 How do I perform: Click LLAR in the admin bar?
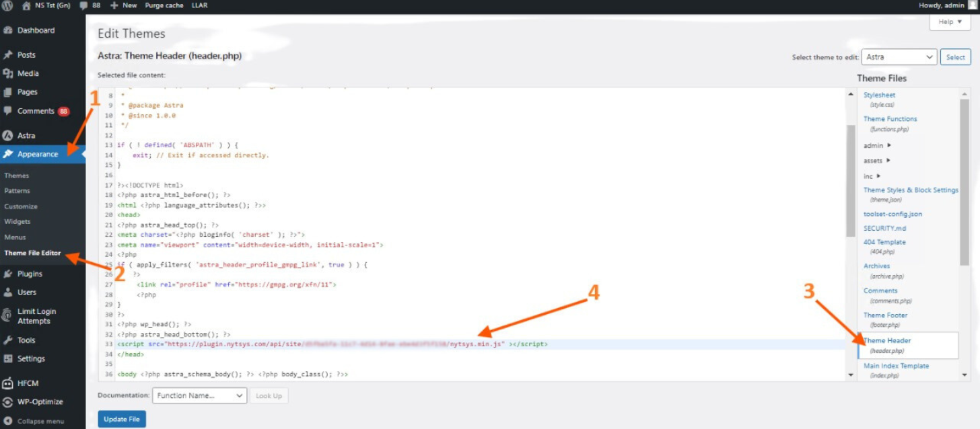[x=199, y=5]
